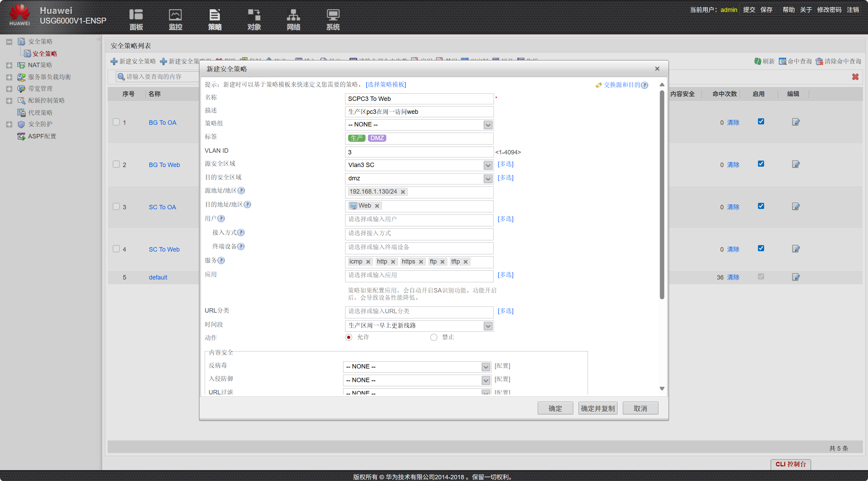The width and height of the screenshot is (868, 481).
Task: Click 多选 link next to 源安全区域
Action: click(x=506, y=164)
